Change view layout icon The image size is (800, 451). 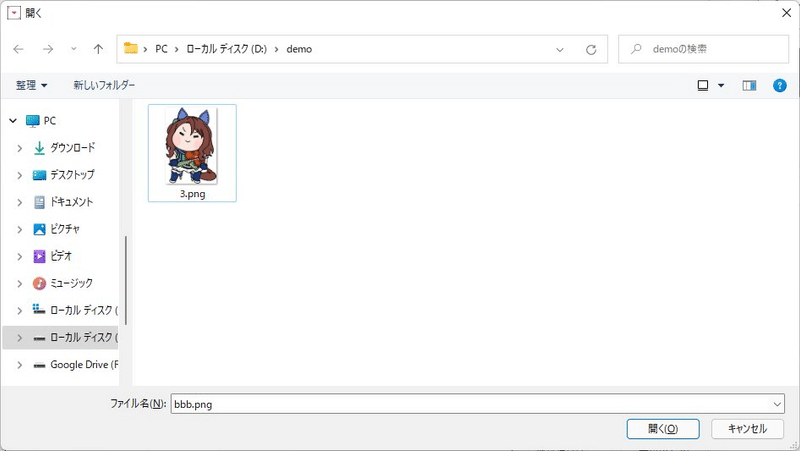pyautogui.click(x=703, y=85)
